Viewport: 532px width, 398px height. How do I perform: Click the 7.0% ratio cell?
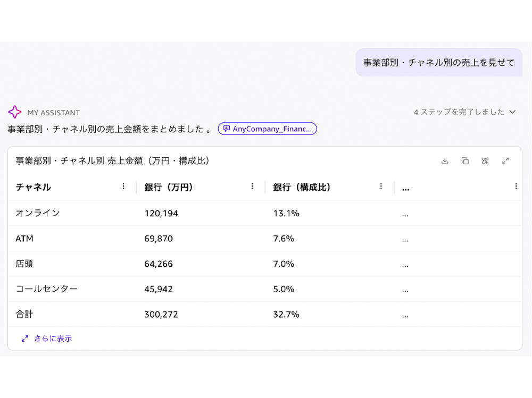pyautogui.click(x=284, y=264)
